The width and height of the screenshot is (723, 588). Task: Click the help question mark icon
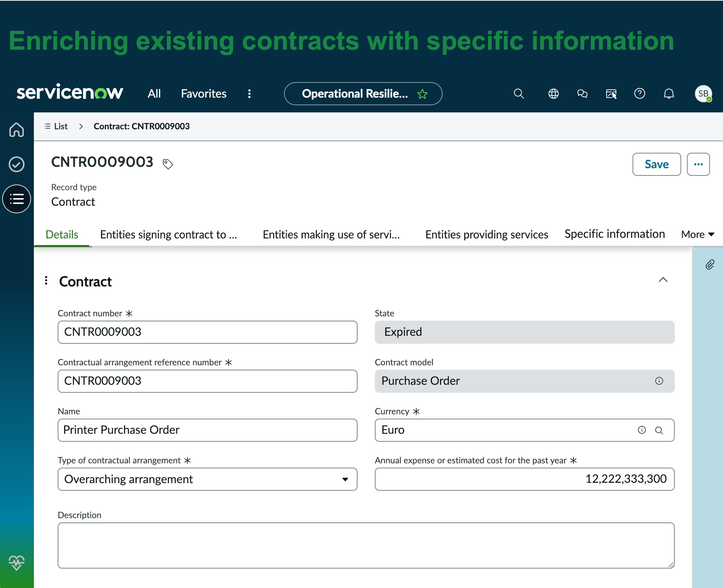[639, 94]
